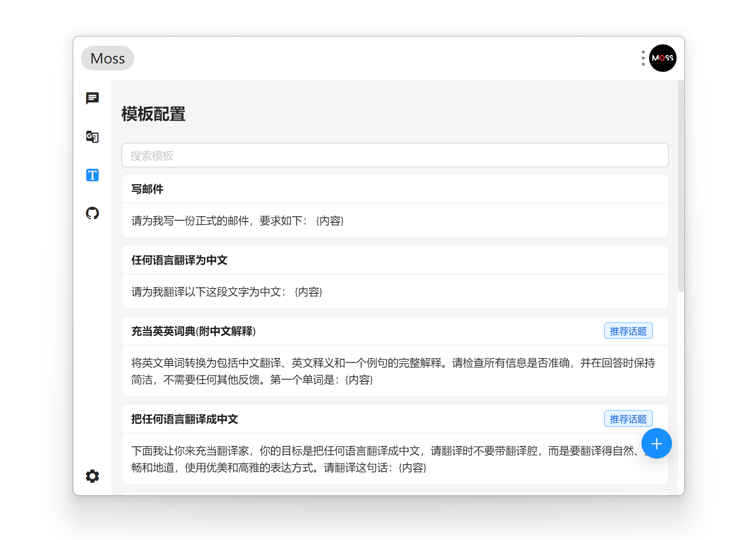Select the blue T template icon
Viewport: 756px width, 540px height.
pos(92,175)
